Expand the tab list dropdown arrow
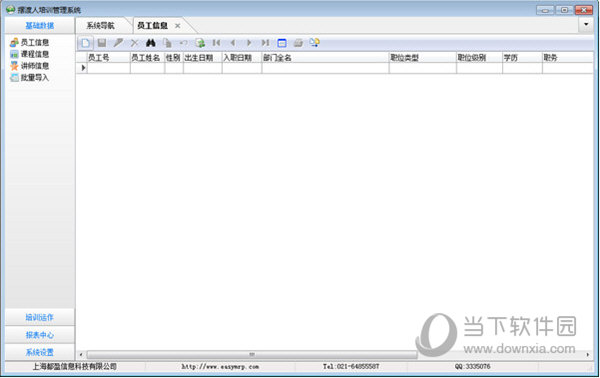 586,25
